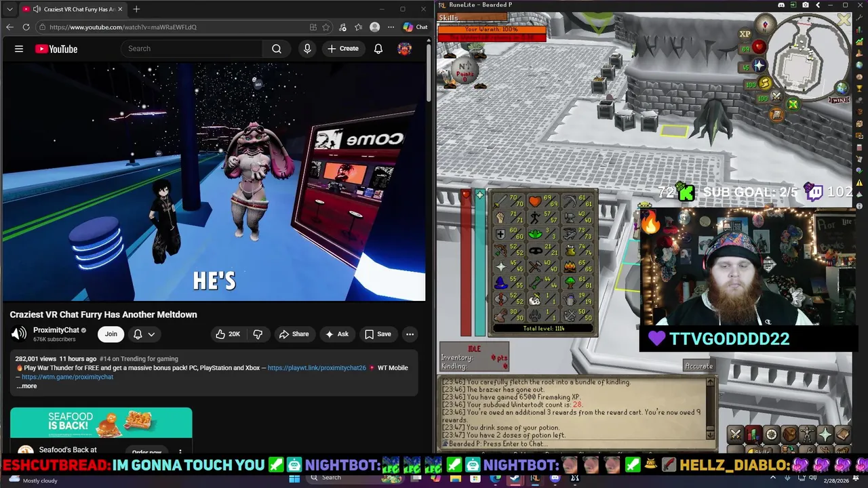868x488 pixels.
Task: Click the browser address bar URL
Action: click(123, 27)
